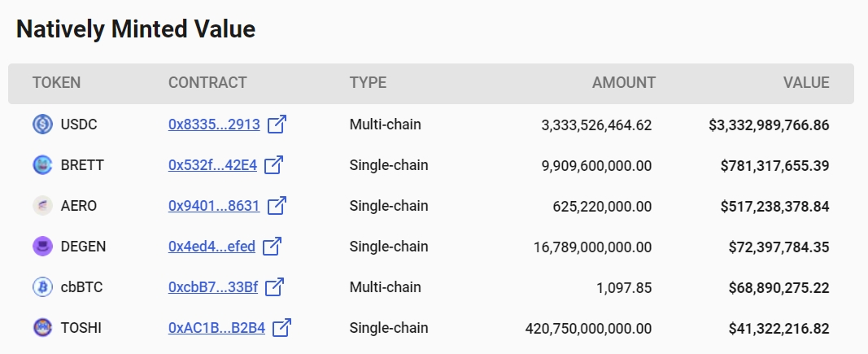Follow the 0x532f...42E4 contract link
868x354 pixels.
pyautogui.click(x=212, y=165)
